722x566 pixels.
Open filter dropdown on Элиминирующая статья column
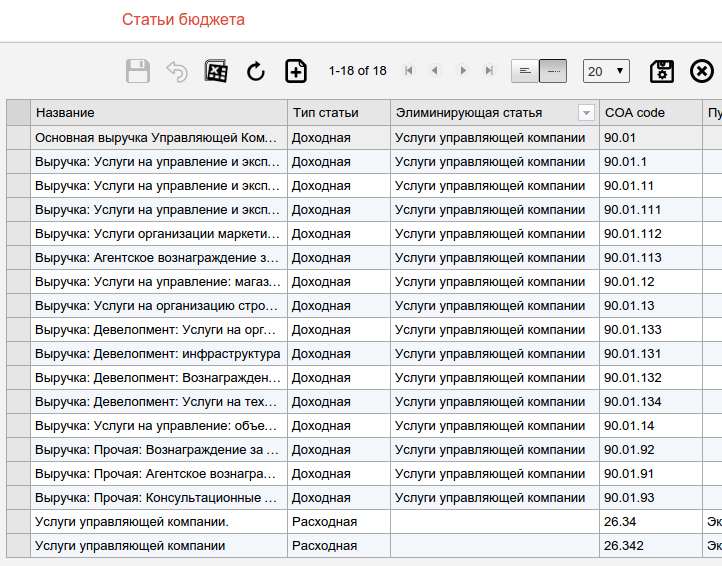pos(586,113)
